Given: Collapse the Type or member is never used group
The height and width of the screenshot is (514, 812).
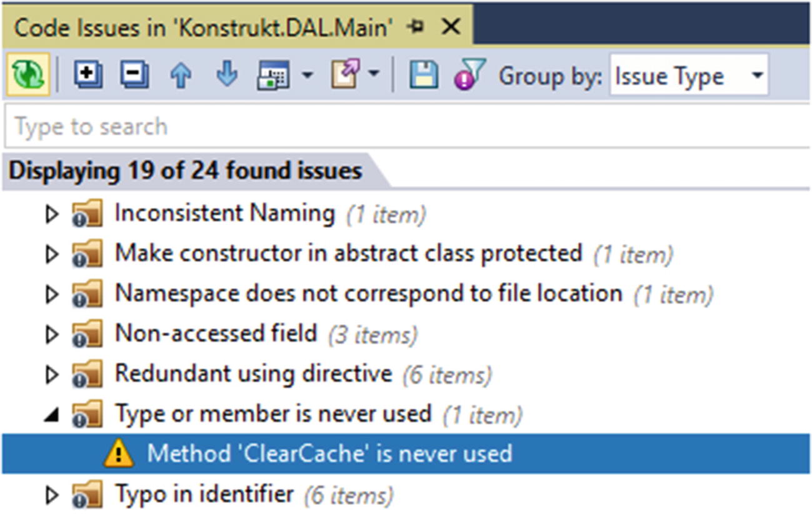Looking at the screenshot, I should 51,415.
